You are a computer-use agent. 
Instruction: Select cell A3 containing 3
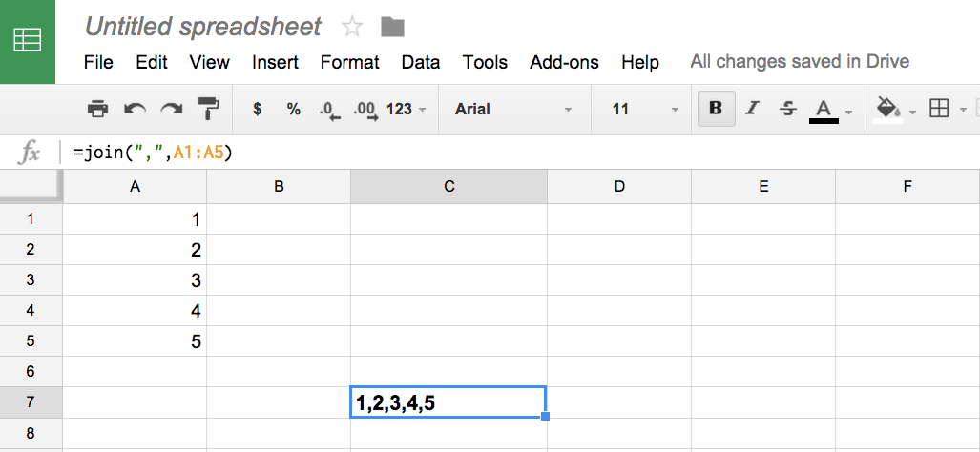(135, 280)
